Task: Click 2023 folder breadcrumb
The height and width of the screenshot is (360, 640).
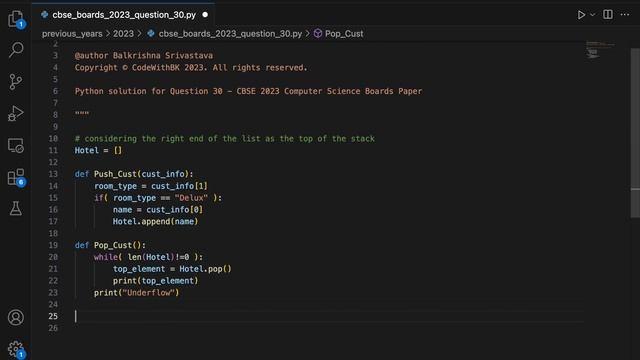Action: (x=123, y=34)
